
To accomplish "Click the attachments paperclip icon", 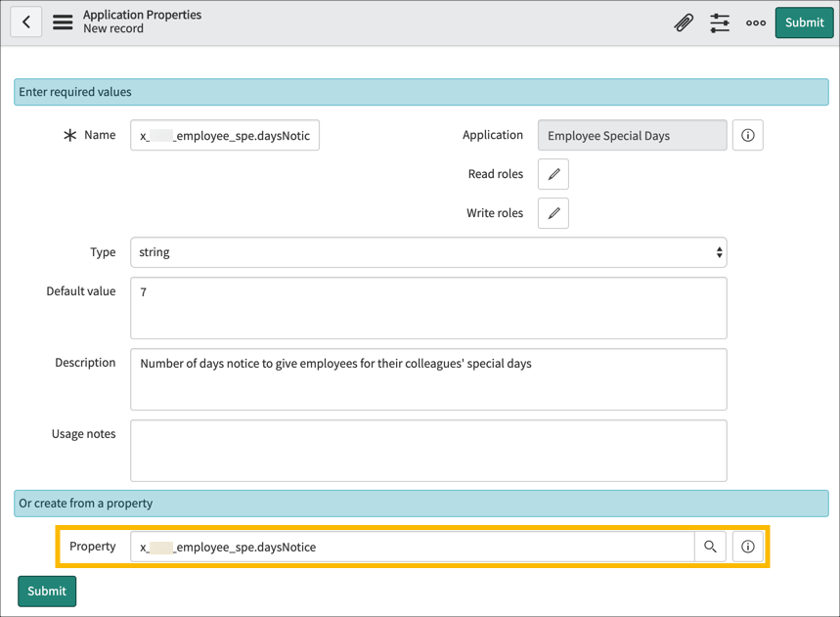I will coord(683,22).
